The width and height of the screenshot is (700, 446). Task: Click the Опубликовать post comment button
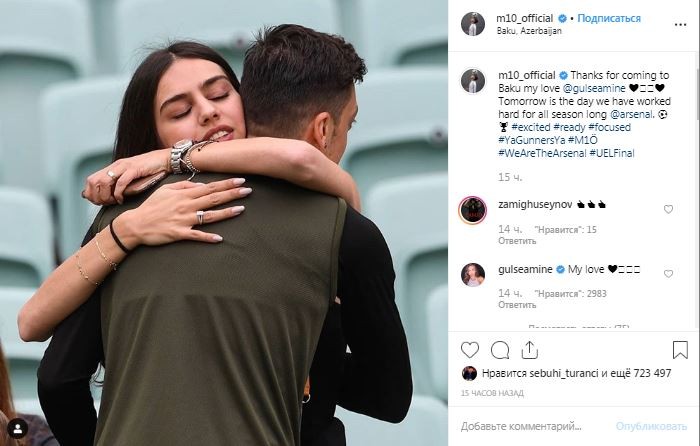coord(651,426)
